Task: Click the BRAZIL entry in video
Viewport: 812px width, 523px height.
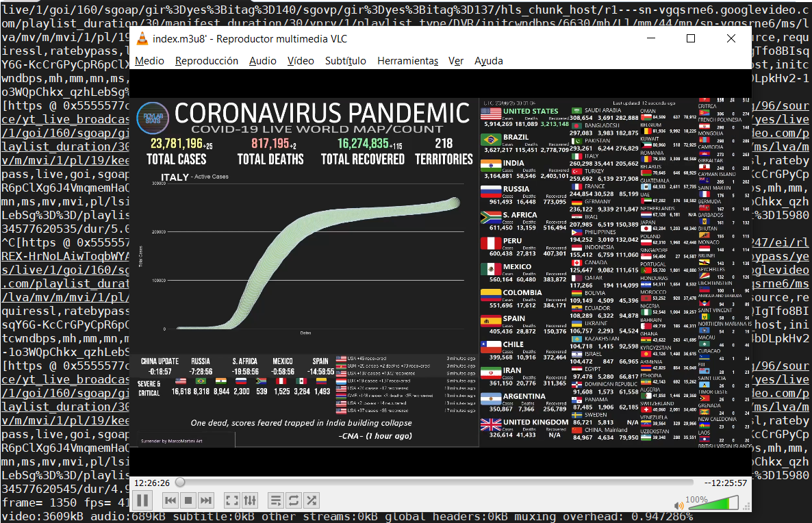Action: pos(524,143)
